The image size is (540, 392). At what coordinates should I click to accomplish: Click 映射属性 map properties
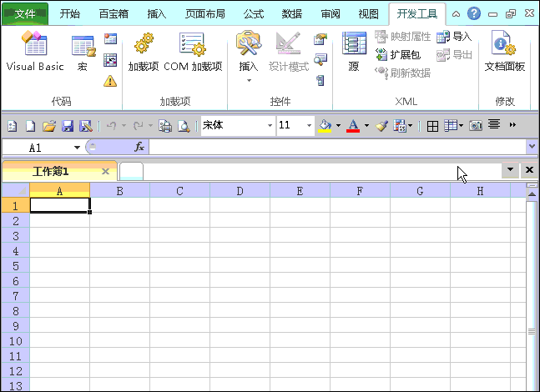click(402, 37)
